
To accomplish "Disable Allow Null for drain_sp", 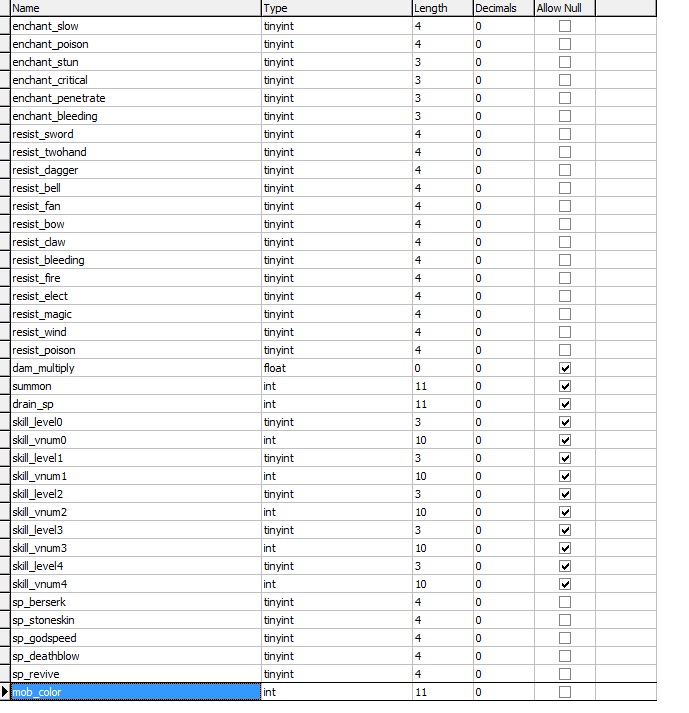I will [x=564, y=404].
